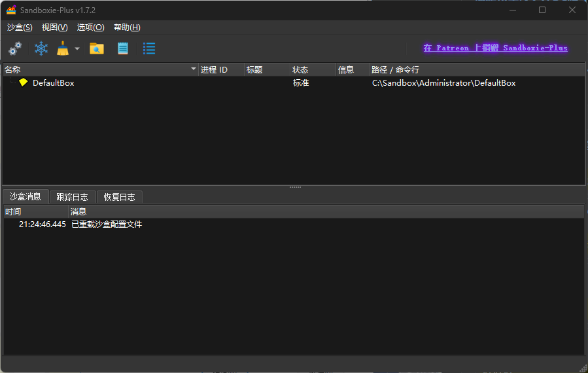
Task: Click the yellow DefaultBox sandbox icon
Action: (24, 82)
